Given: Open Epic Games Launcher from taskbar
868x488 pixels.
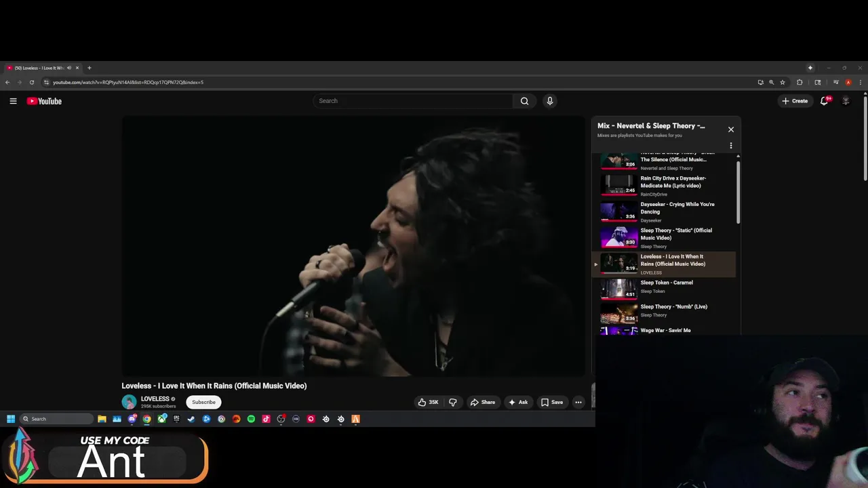Looking at the screenshot, I should point(176,419).
